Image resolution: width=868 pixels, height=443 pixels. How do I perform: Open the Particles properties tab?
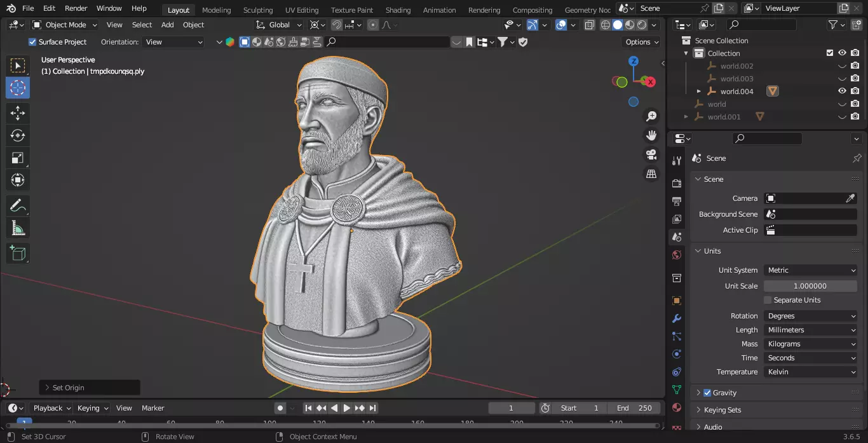tap(677, 336)
